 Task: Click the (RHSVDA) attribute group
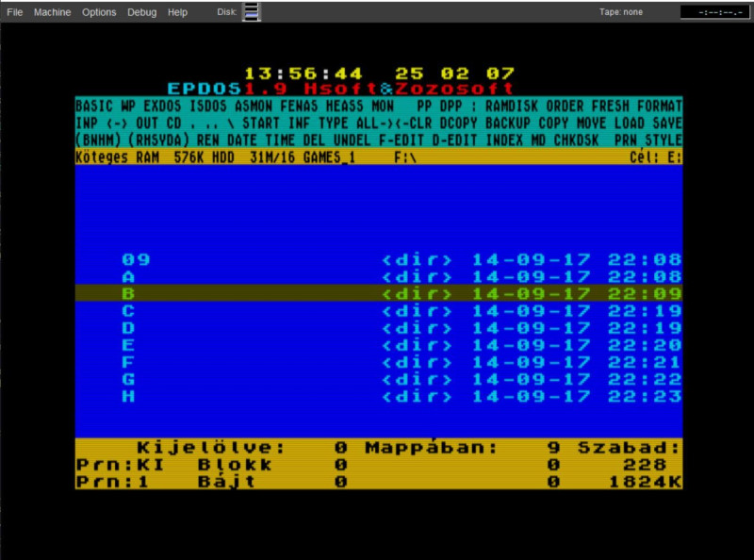158,140
